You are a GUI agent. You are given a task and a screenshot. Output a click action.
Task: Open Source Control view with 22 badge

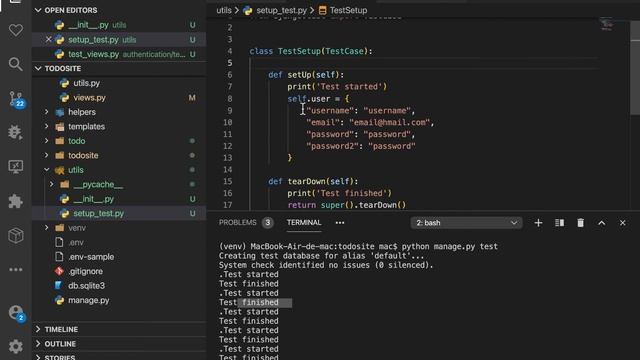pos(16,99)
